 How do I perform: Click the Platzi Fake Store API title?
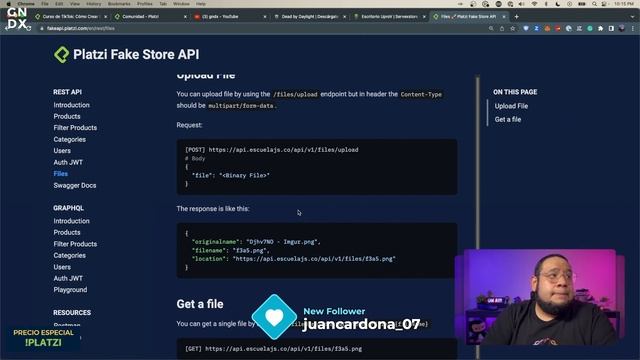click(136, 55)
